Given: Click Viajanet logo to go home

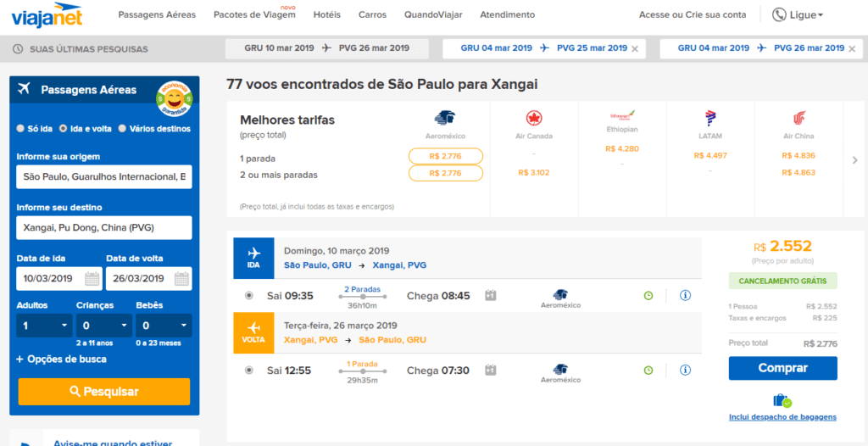Looking at the screenshot, I should (x=47, y=15).
